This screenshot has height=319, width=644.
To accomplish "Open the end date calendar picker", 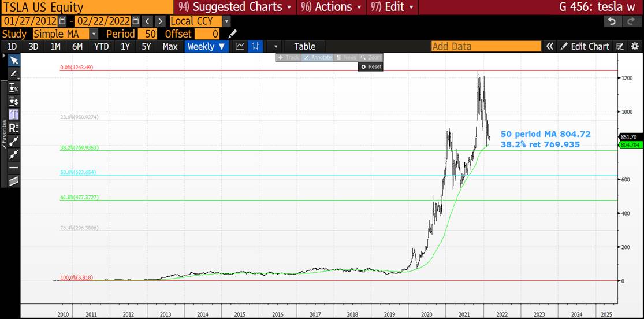I will (x=136, y=21).
